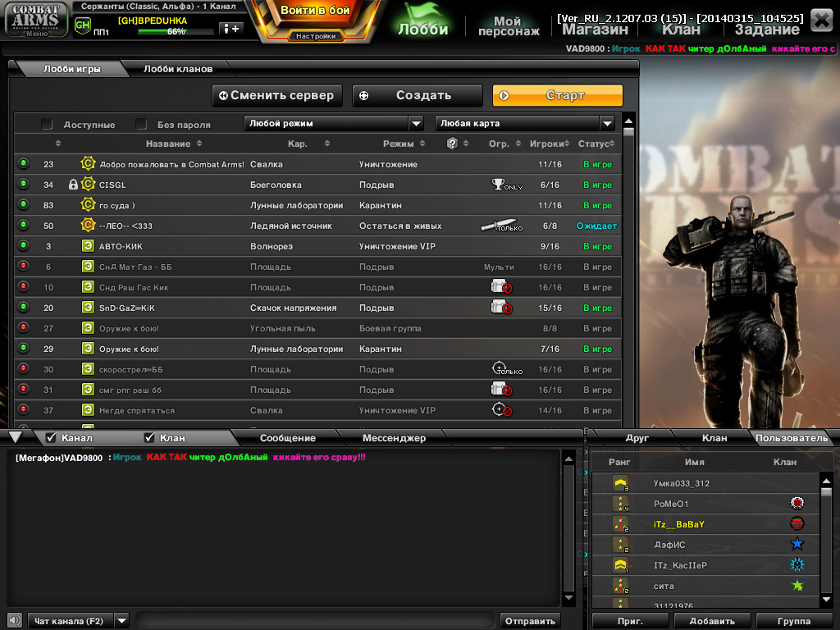Click the restricted gear icon in Снд Раш Гас Кик row
This screenshot has width=840, height=630.
click(x=501, y=287)
